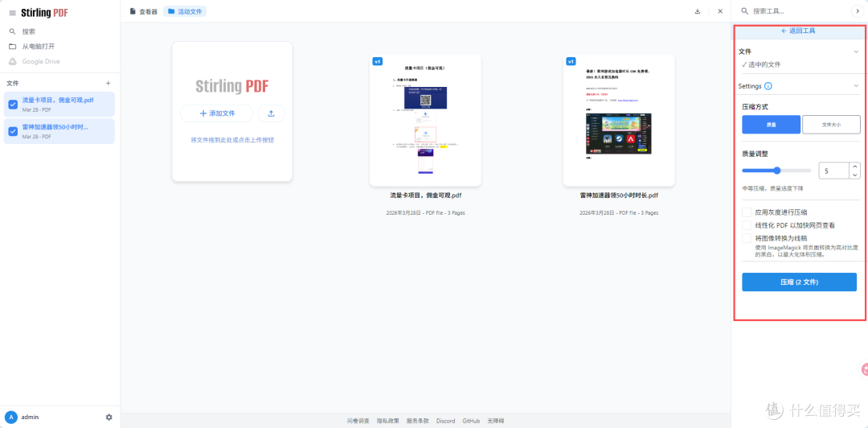Select 雷神加速器领50小时时长.pdf thumbnail
The height and width of the screenshot is (428, 868).
point(619,121)
